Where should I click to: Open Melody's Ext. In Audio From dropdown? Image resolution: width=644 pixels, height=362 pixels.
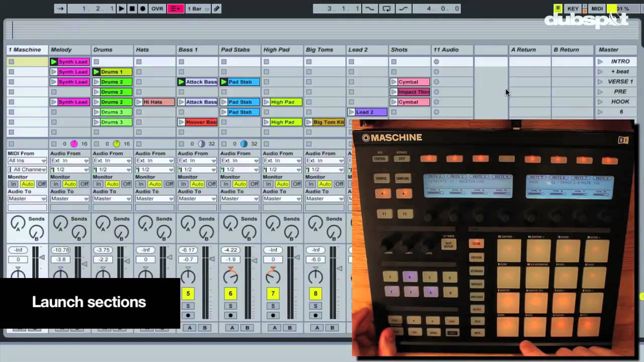(69, 161)
